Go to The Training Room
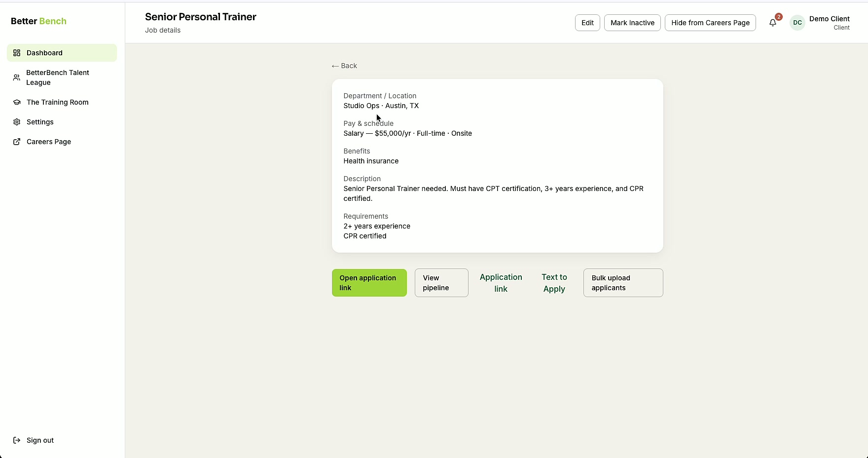 click(x=62, y=102)
